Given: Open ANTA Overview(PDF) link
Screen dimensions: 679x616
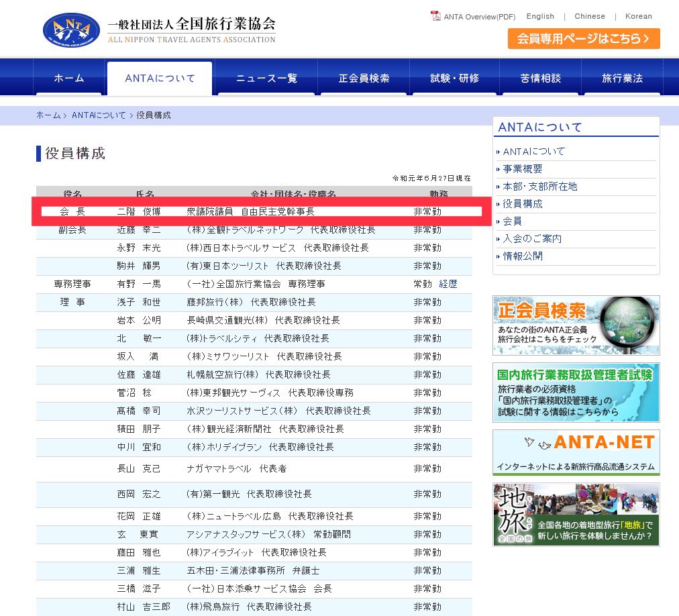Looking at the screenshot, I should point(479,17).
